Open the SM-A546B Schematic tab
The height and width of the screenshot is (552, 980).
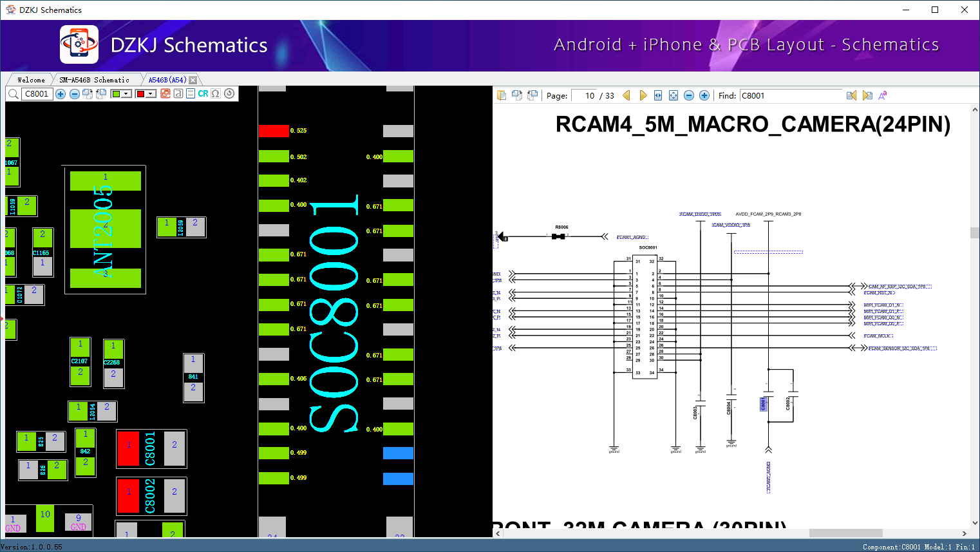pos(95,79)
